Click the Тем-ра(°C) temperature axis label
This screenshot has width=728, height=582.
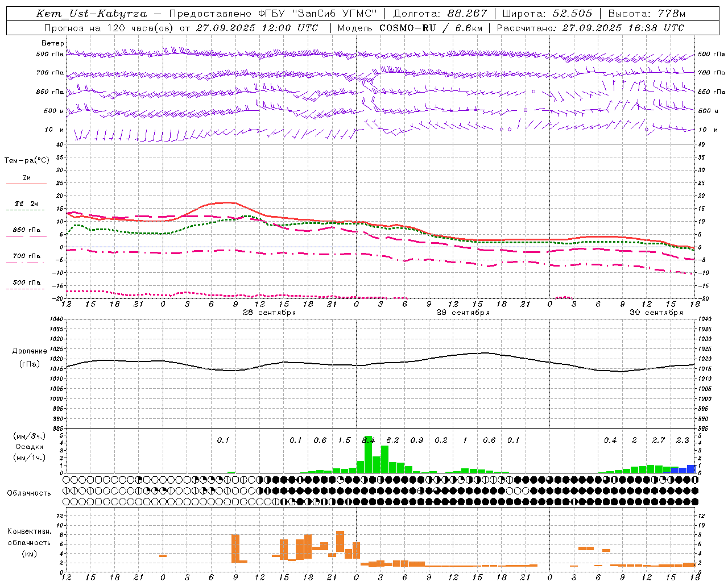(27, 161)
